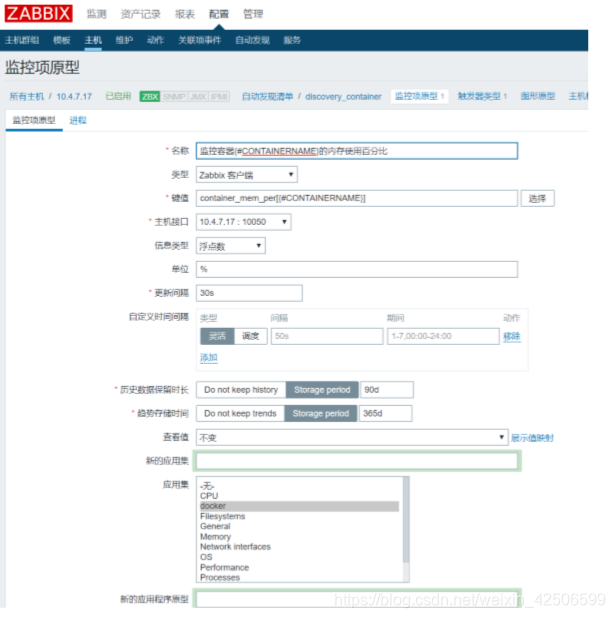Expand the 类型 Zabbix 客户端 dropdown

coord(247,175)
